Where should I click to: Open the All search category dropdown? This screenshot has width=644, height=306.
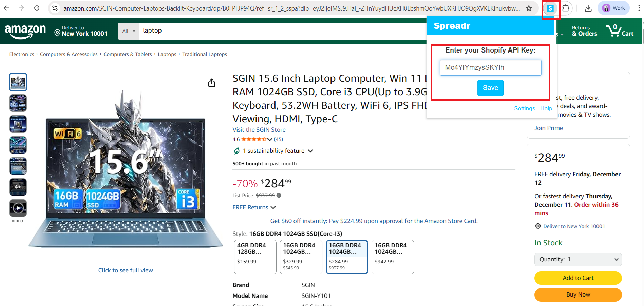129,31
